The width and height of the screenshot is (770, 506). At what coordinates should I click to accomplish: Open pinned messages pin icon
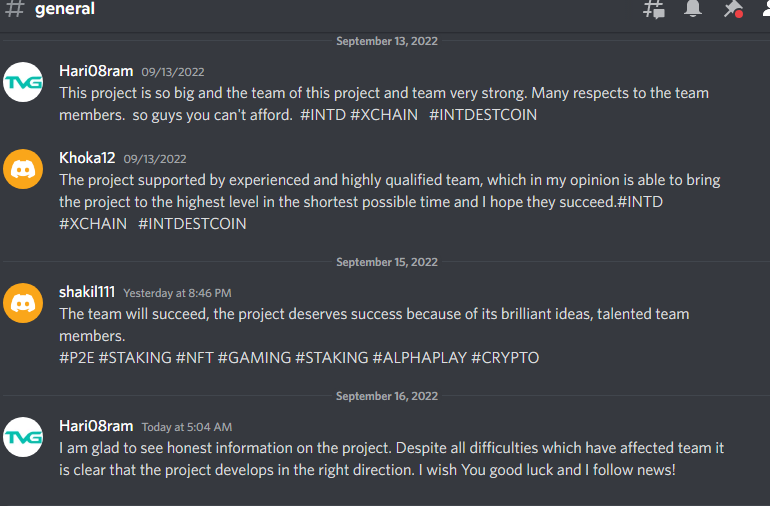tap(733, 8)
